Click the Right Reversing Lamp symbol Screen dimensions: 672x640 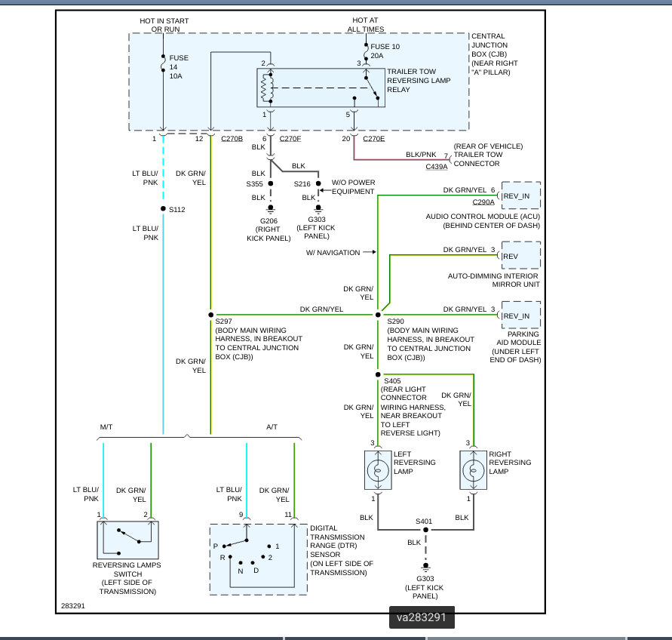point(473,470)
